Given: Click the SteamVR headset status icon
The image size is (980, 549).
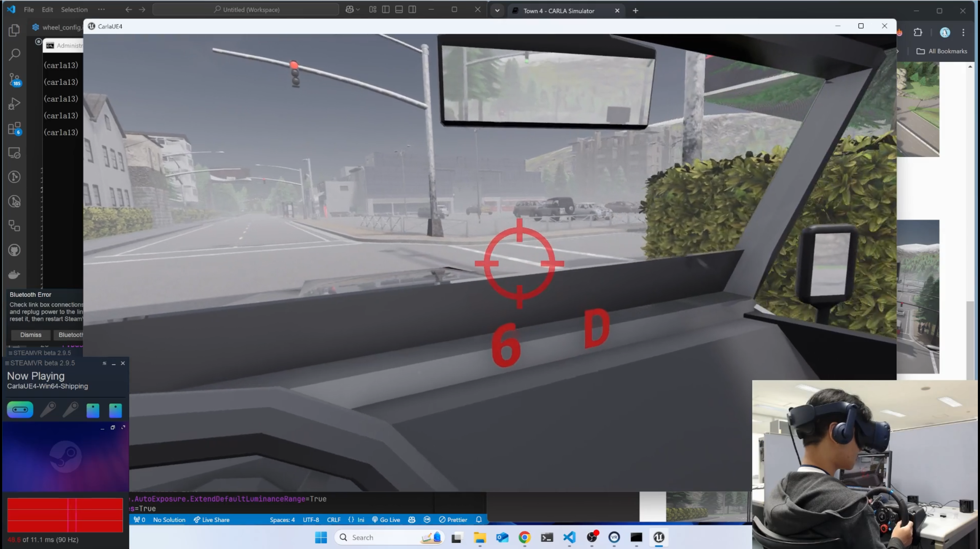Looking at the screenshot, I should pyautogui.click(x=20, y=409).
